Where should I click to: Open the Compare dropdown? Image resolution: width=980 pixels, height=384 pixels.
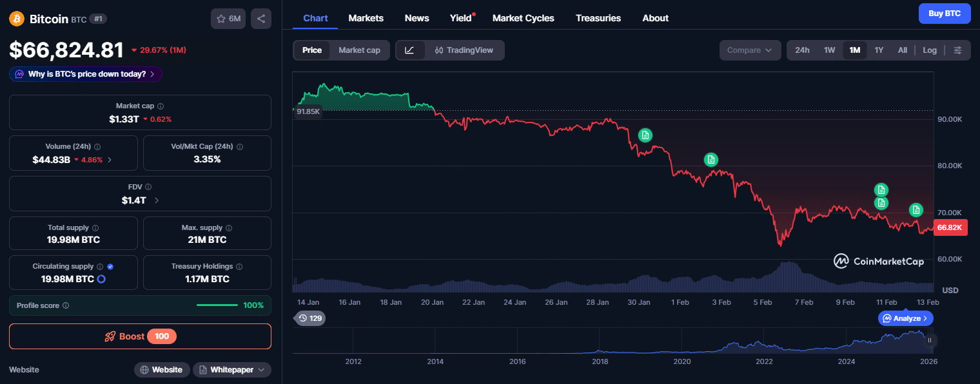click(750, 50)
